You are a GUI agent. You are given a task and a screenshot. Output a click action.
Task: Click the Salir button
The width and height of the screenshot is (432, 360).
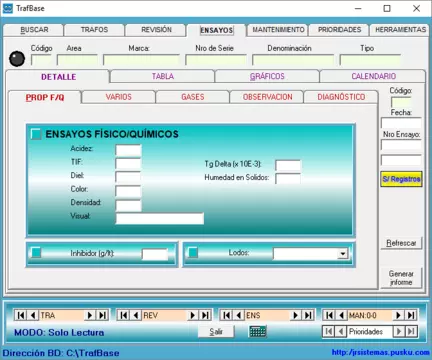click(216, 332)
